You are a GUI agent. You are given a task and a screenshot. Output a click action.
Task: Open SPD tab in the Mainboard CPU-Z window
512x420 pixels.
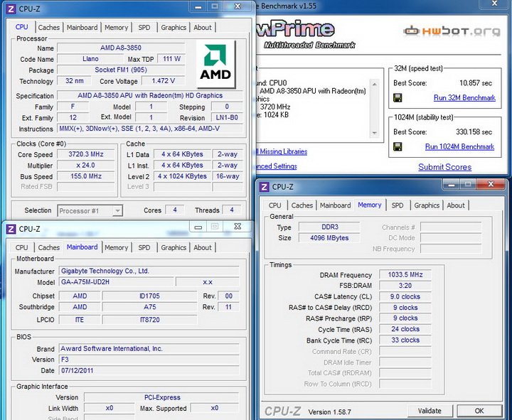pos(144,248)
